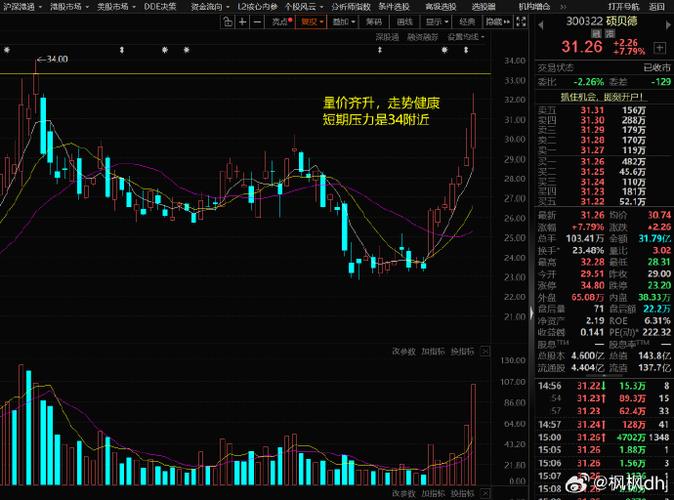The image size is (674, 500).
Task: Click the 融 margin tag under the stock name
Action: 596,33
